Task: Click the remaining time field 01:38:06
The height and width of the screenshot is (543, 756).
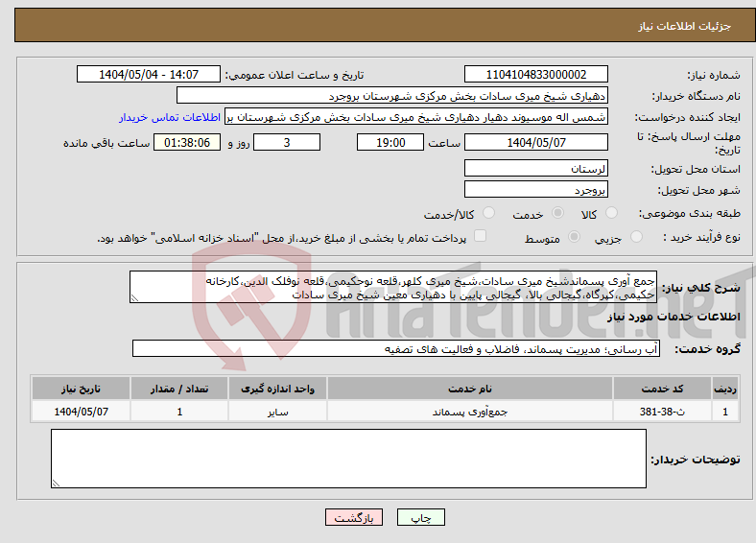Action: (x=187, y=142)
